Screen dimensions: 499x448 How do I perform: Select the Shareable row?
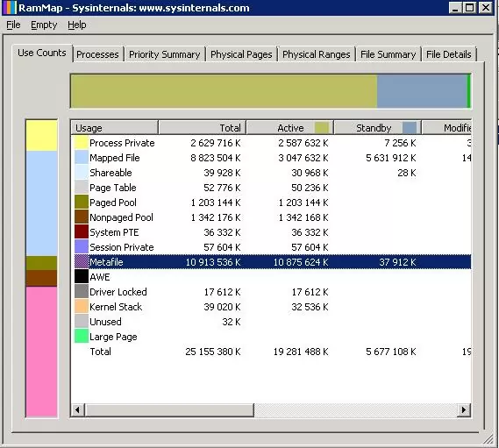coord(271,173)
